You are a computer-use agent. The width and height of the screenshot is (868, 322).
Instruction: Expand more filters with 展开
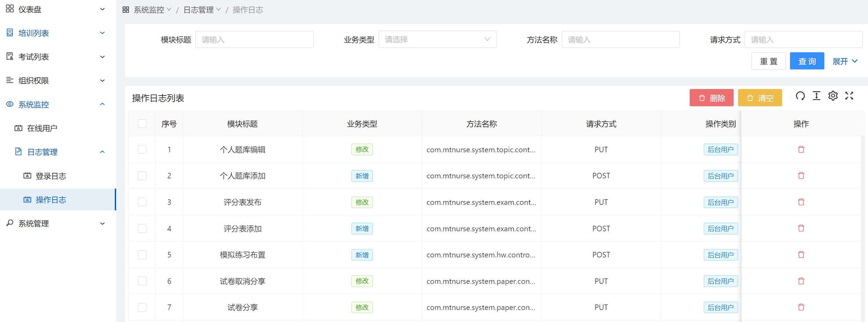pos(845,61)
